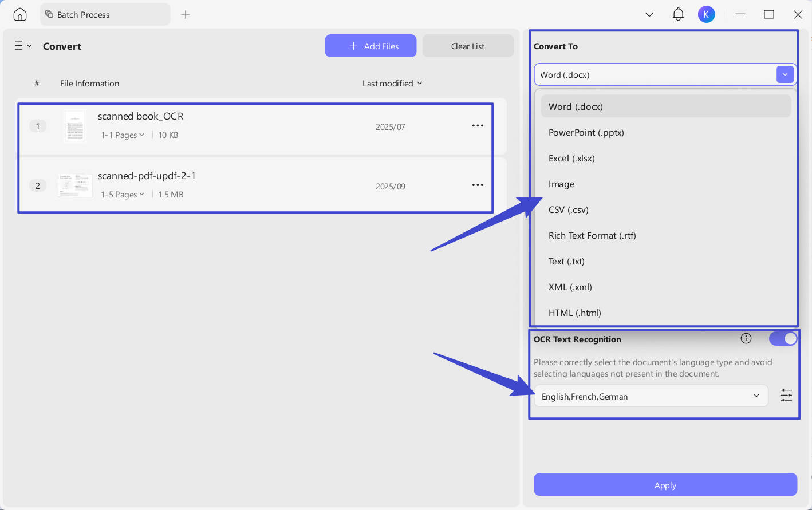
Task: Click the Add Files button
Action: [370, 46]
